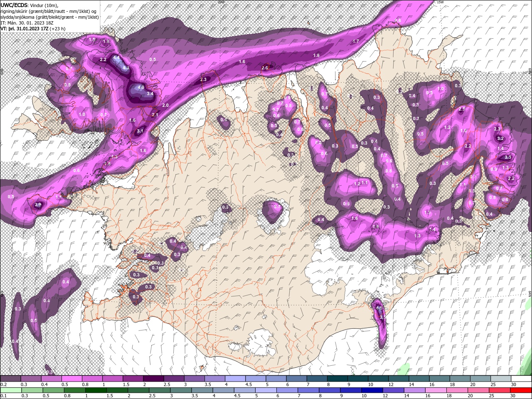Click the 2.5 precipitation value on the map
532x399 pixels.
pos(462,109)
